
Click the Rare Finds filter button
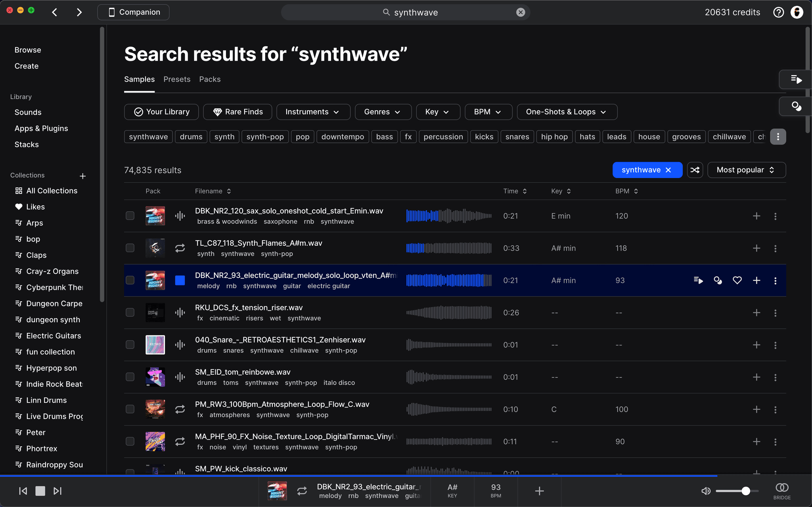pos(237,112)
